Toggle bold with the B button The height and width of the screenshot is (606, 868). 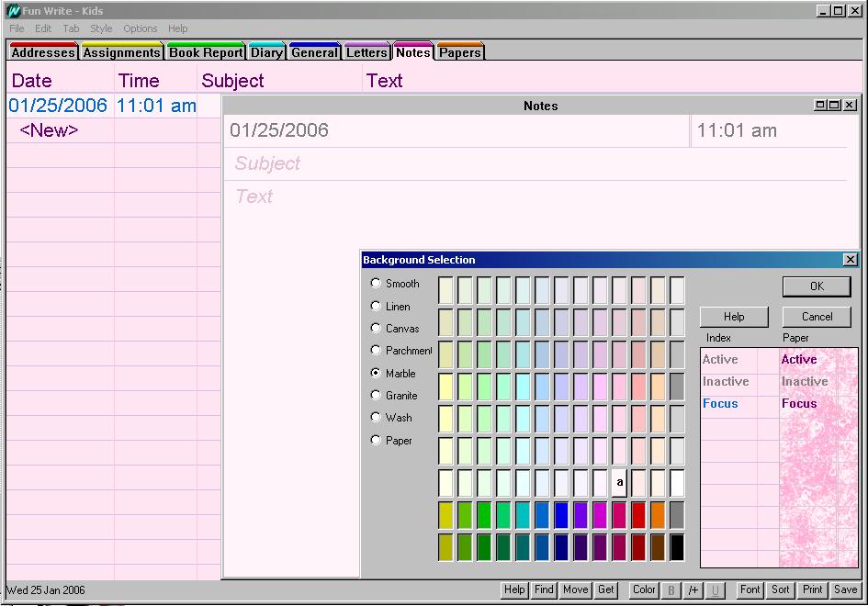click(671, 590)
